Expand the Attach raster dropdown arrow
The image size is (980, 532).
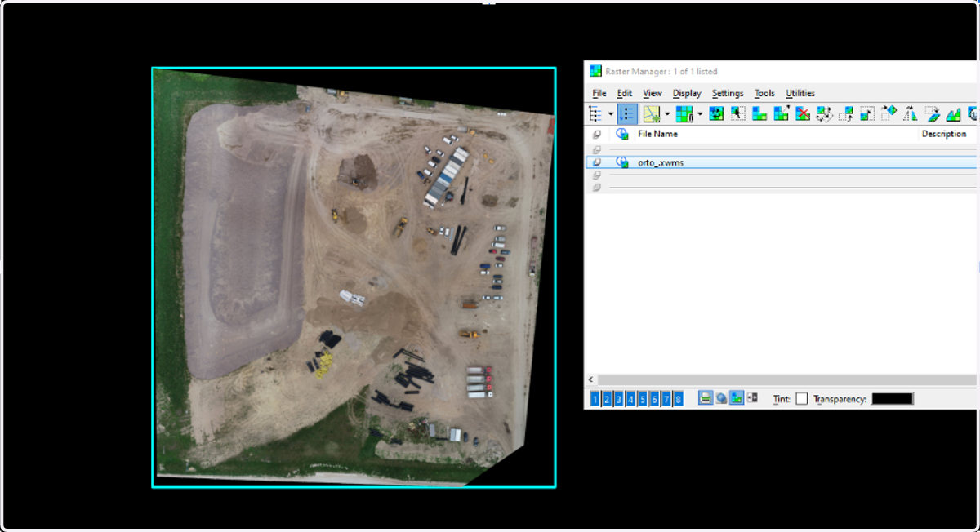tap(666, 114)
